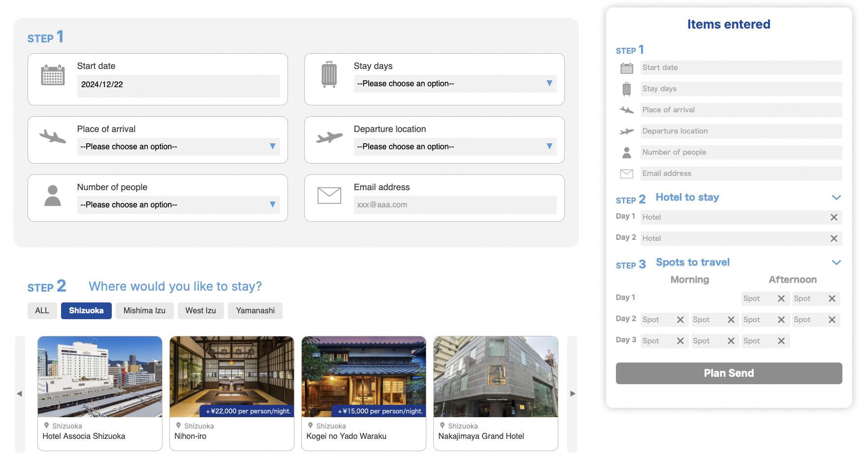Viewport: 868px width, 463px height.
Task: Remove Day 3 afternoon spot
Action: point(781,341)
